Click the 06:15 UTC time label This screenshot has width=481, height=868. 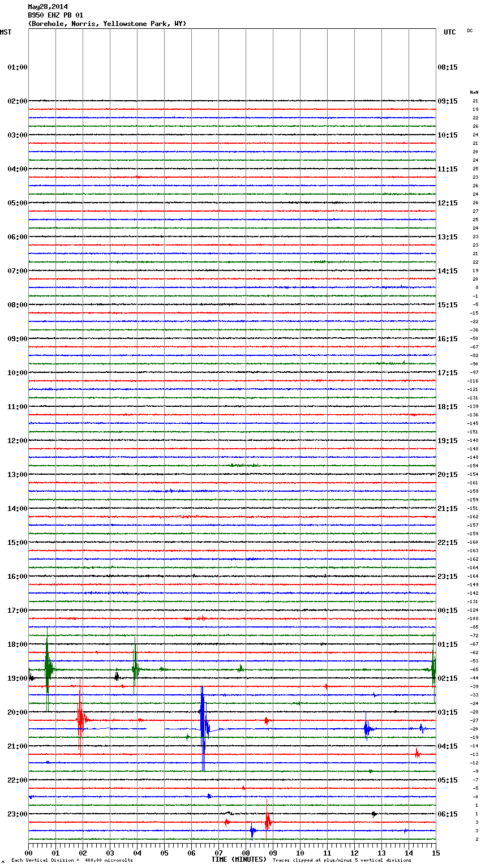tap(448, 814)
